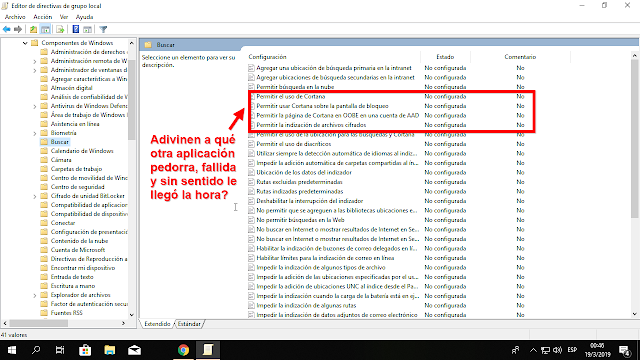Open the taskbar clock and date
640x360 pixels.
[597, 350]
